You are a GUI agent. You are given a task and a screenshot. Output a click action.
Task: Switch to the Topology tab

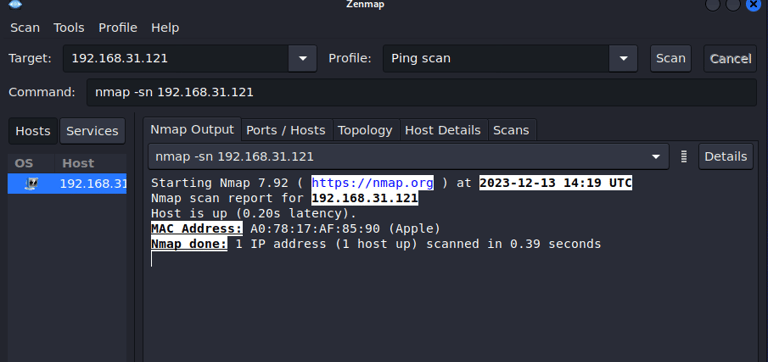365,130
